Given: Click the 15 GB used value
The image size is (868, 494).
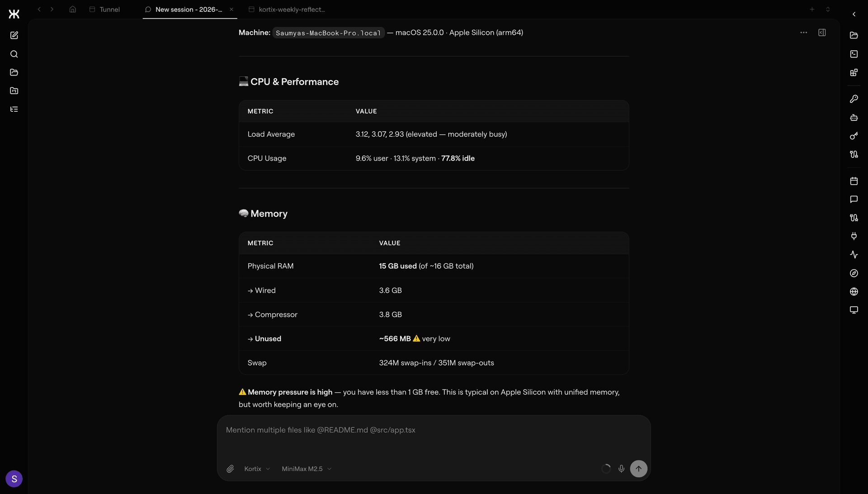Looking at the screenshot, I should 398,266.
